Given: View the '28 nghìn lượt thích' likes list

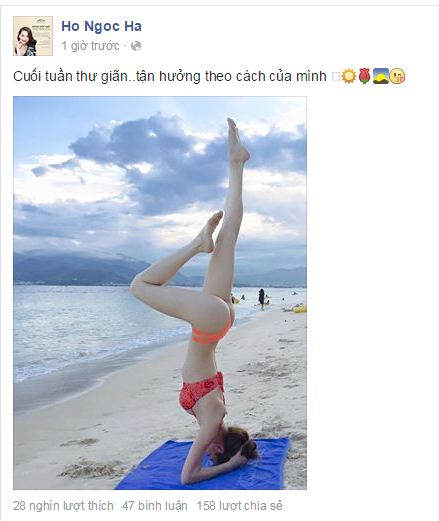Looking at the screenshot, I should tap(63, 506).
